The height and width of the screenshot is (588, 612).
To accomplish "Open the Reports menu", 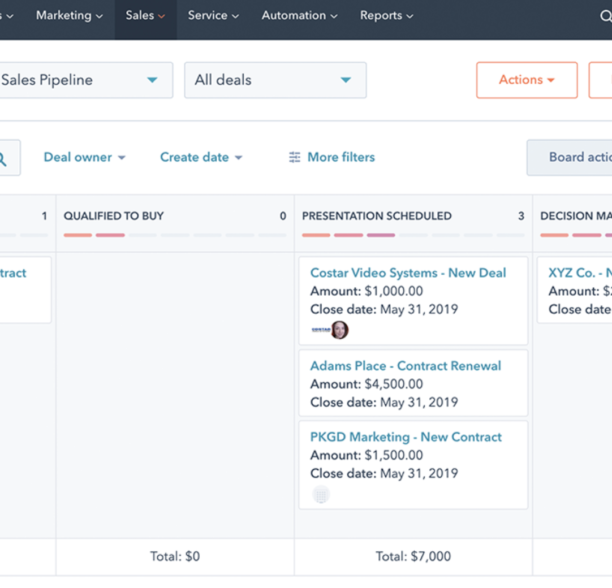I will click(386, 16).
